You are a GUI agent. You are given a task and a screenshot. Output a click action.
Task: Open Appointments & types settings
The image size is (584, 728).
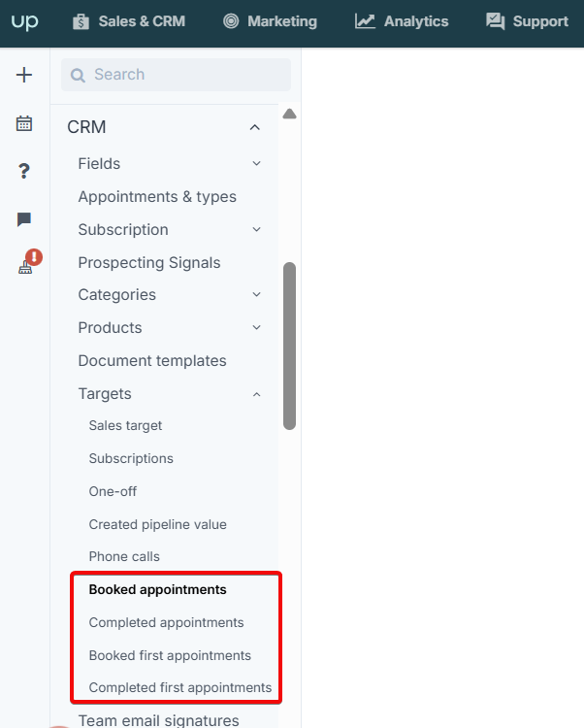pos(157,197)
